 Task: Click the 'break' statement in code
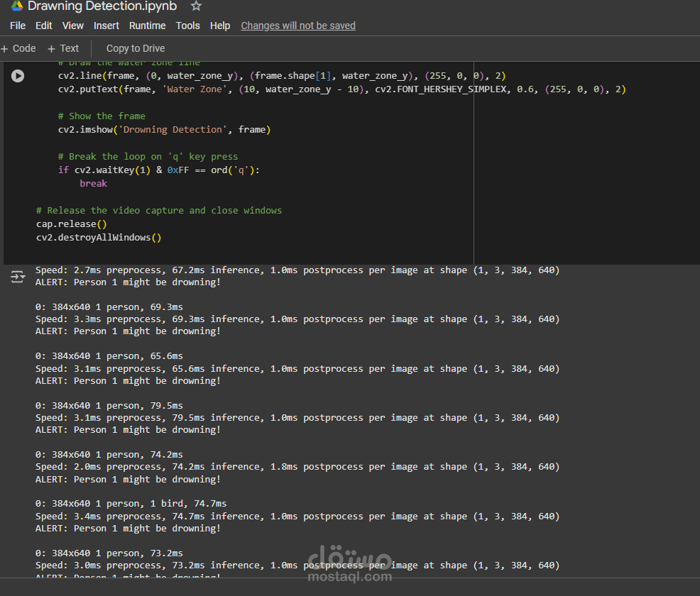pos(93,184)
